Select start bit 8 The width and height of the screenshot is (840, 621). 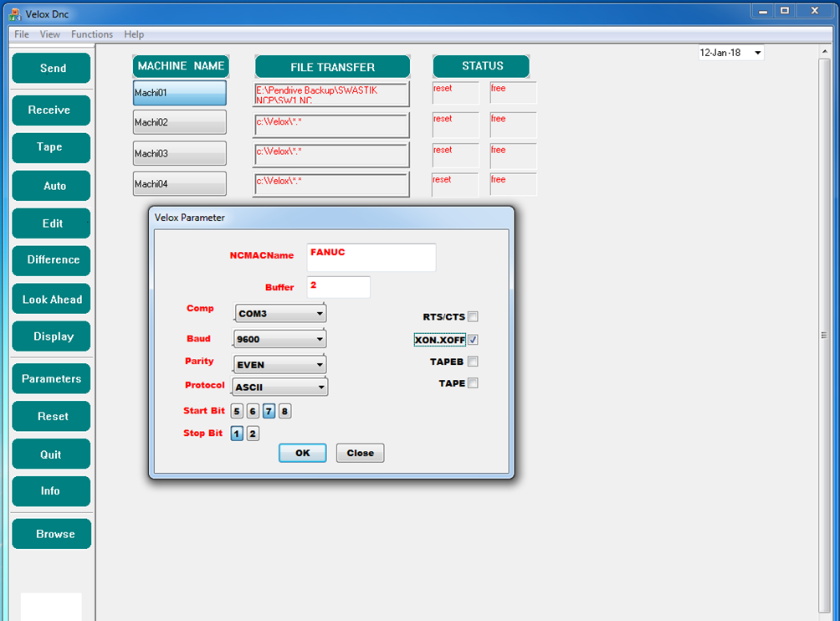[284, 411]
